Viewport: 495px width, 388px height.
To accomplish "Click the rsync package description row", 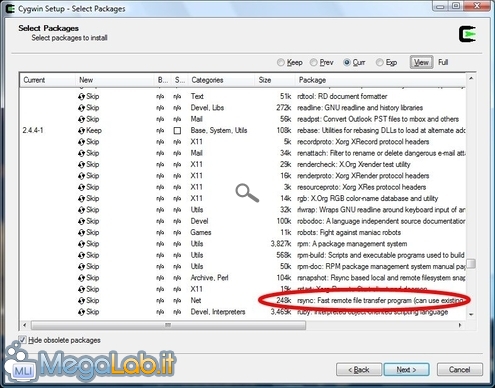I will pos(380,301).
